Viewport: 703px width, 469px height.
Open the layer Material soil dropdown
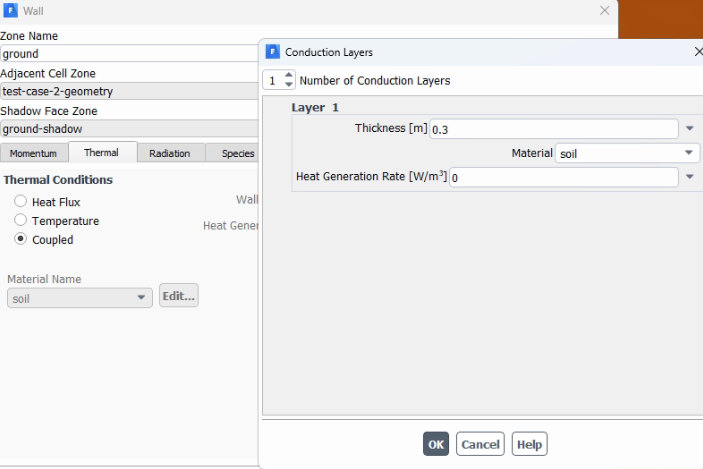tap(627, 153)
